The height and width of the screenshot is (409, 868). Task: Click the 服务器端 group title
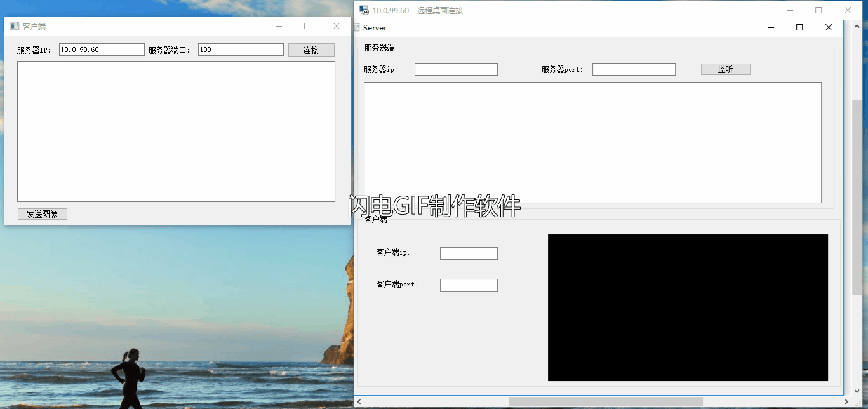pos(379,48)
